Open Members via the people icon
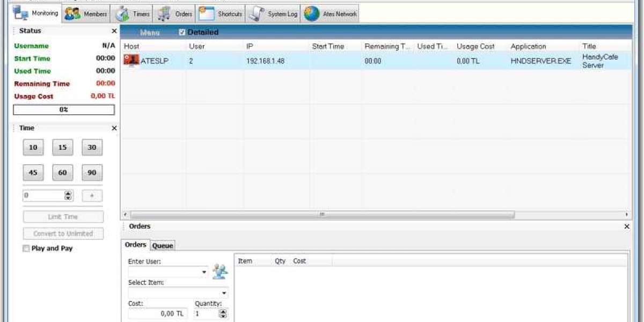The height and width of the screenshot is (322, 644). tap(72, 14)
